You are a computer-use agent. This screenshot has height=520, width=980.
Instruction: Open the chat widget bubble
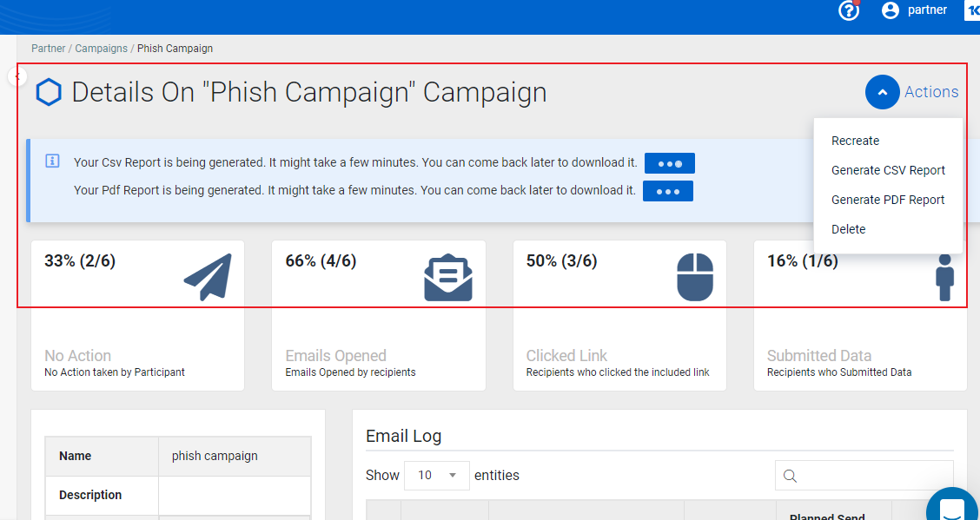pos(954,505)
